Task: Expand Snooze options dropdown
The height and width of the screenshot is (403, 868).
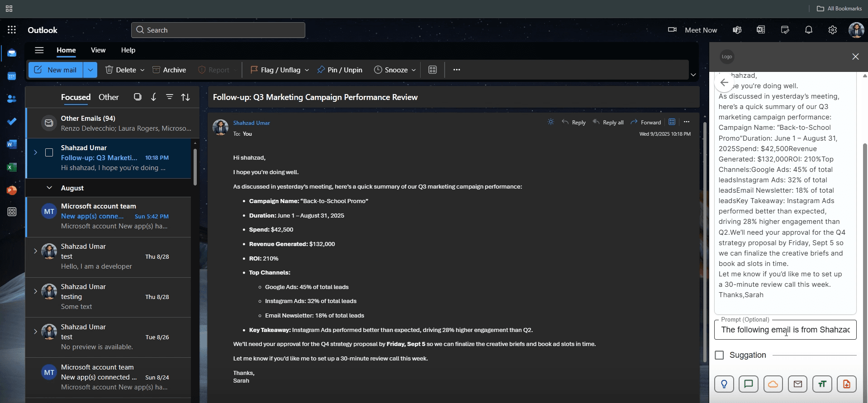Action: pos(413,70)
